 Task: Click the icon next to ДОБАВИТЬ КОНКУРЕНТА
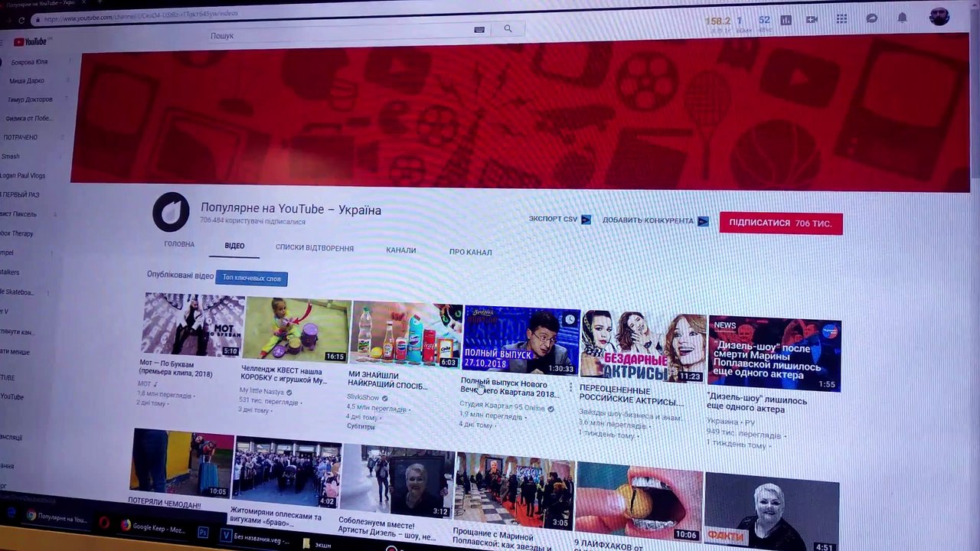pos(703,221)
